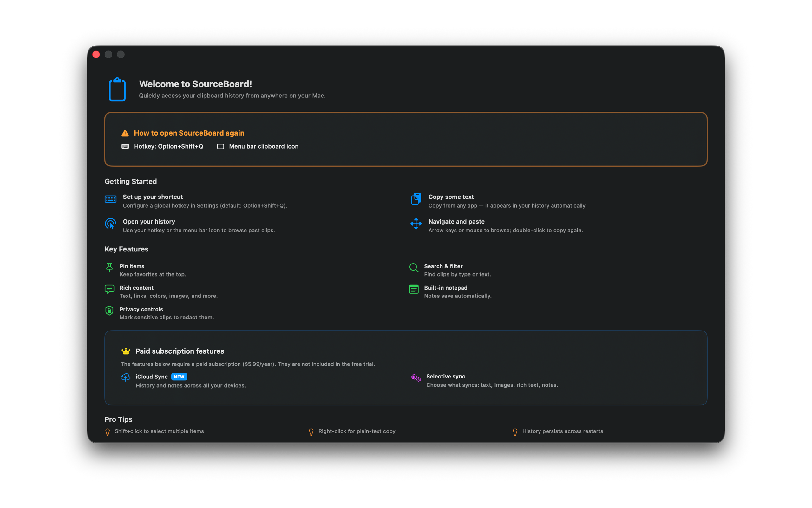This screenshot has height=508, width=812.
Task: Click the Built-in notepad title
Action: [446, 288]
